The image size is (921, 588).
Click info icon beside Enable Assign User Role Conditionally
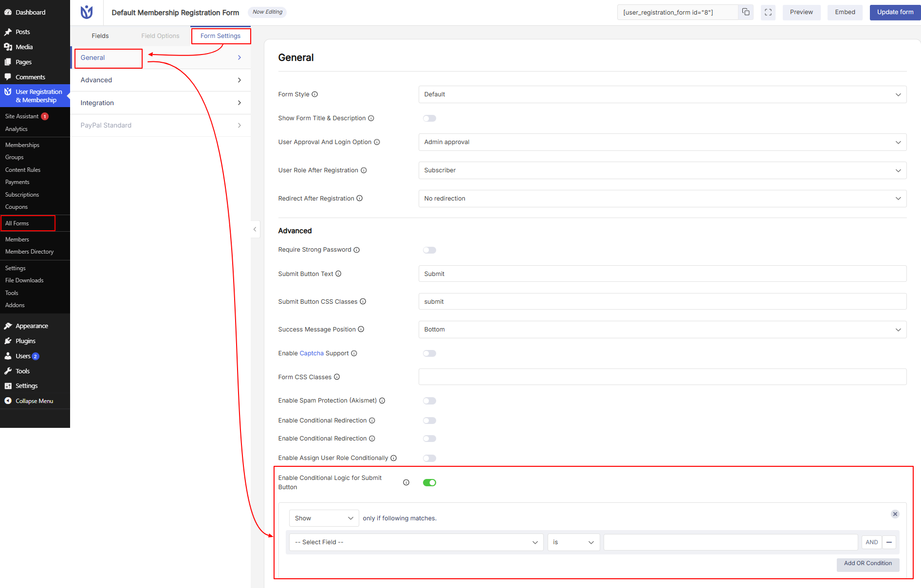[393, 458]
